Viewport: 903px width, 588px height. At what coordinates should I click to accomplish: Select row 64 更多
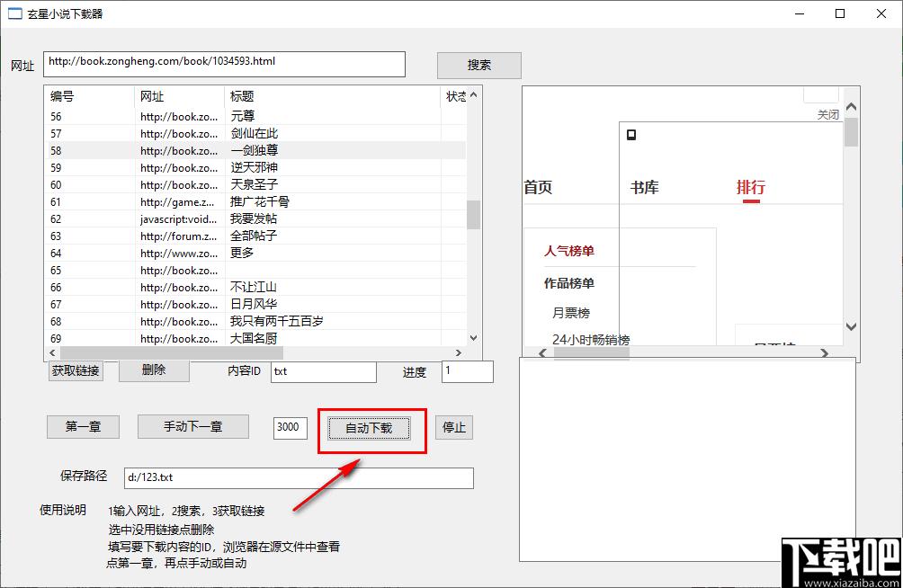(x=255, y=253)
